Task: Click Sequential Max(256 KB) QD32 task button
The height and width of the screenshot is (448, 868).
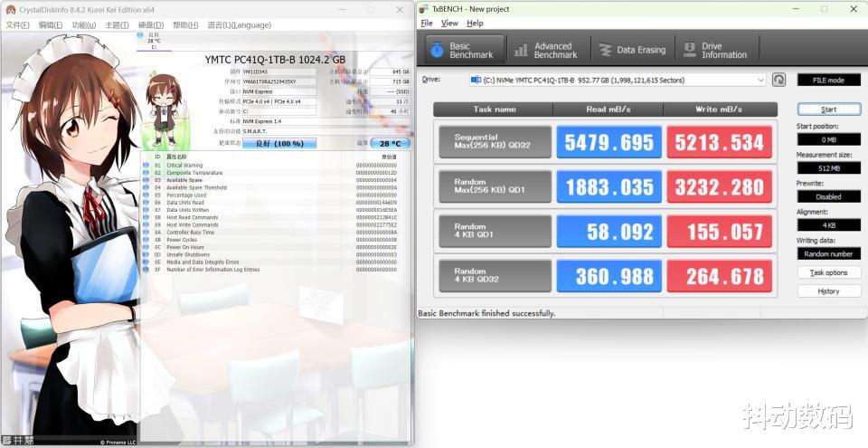Action: click(x=495, y=142)
